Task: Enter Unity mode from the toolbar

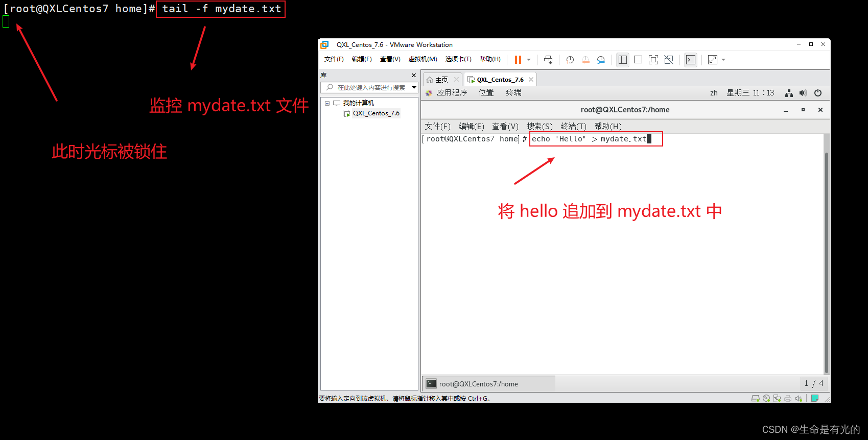Action: click(x=669, y=60)
